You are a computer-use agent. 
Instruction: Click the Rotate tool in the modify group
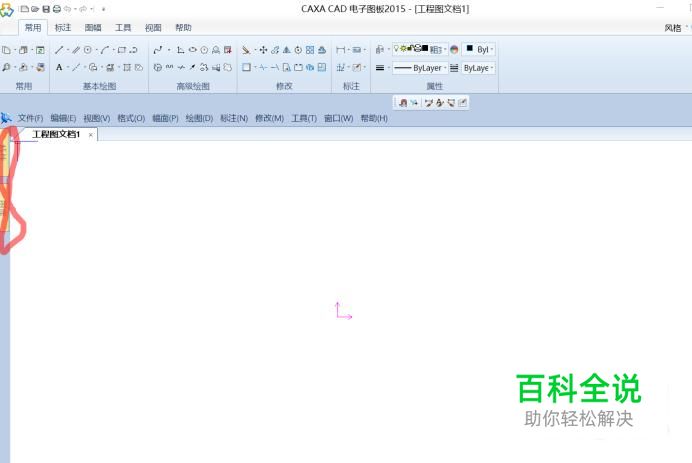pyautogui.click(x=298, y=50)
